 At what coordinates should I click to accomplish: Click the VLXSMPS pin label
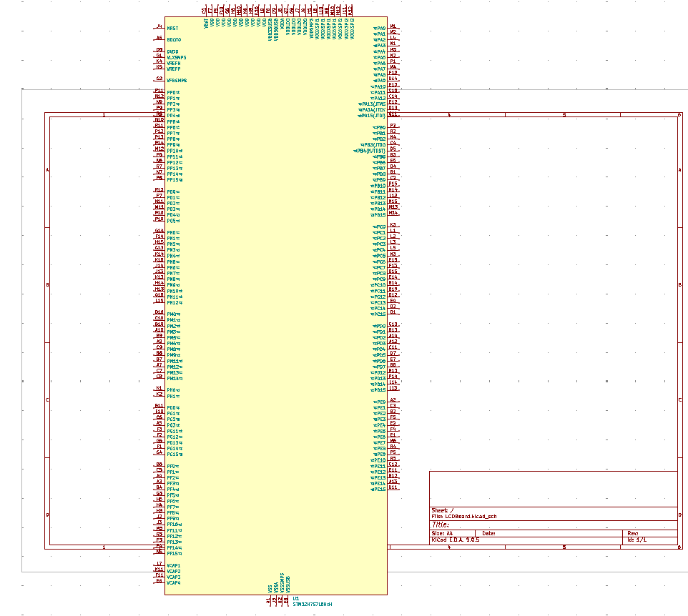coord(177,57)
